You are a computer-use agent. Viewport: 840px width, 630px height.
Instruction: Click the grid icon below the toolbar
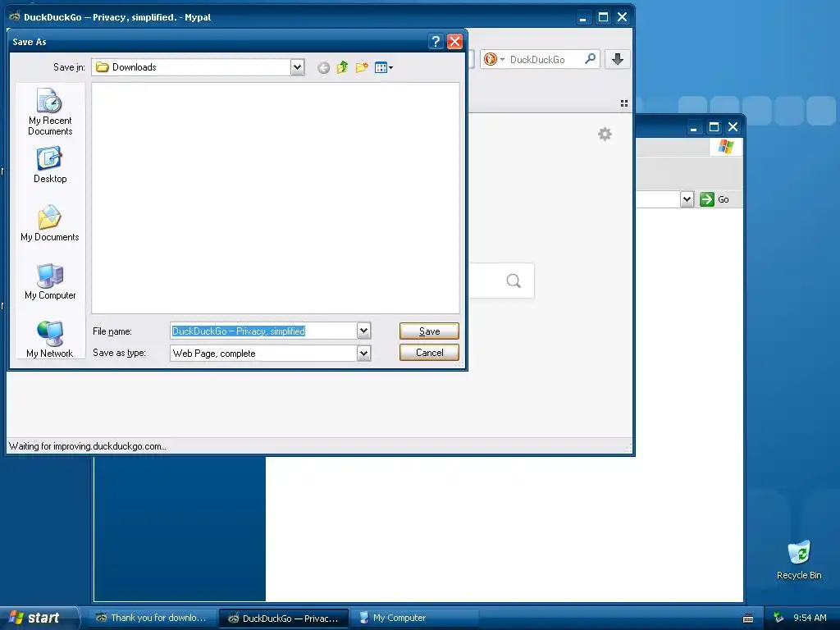[x=624, y=103]
